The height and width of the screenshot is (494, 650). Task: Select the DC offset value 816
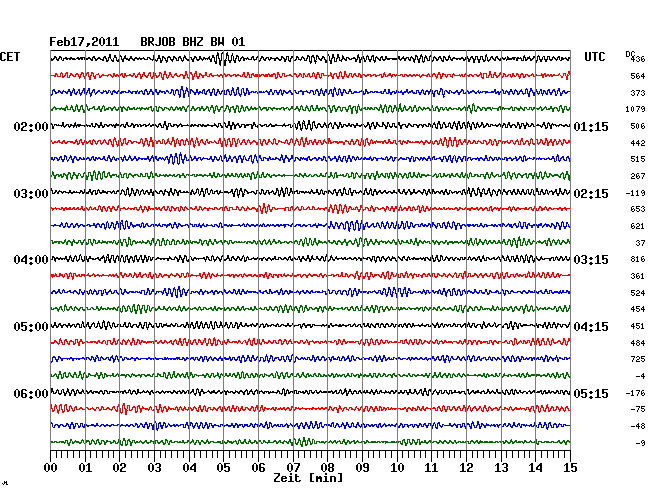[x=638, y=259]
